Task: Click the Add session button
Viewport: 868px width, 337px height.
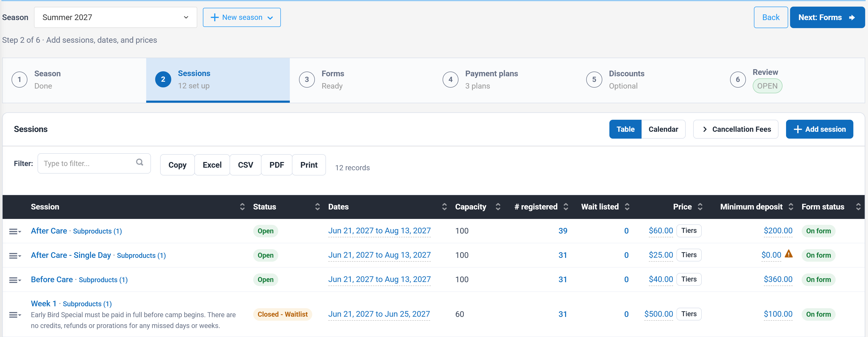Action: point(820,129)
